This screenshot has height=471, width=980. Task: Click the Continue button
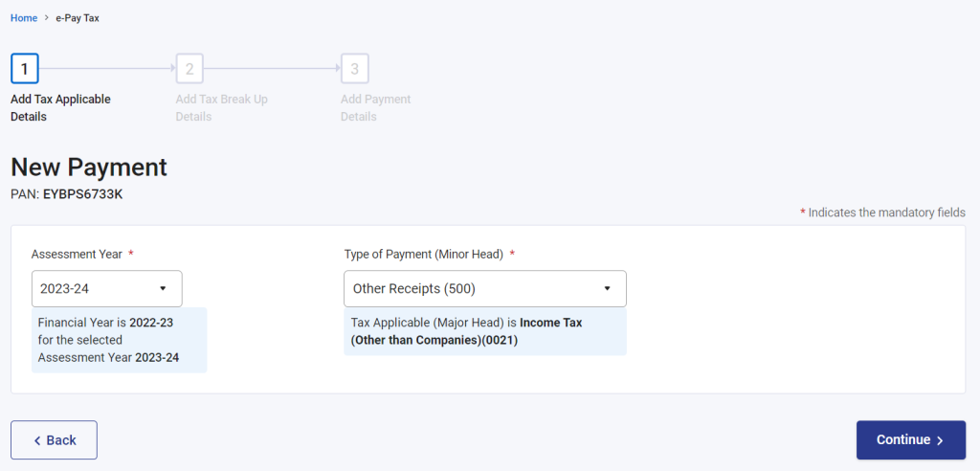point(911,440)
